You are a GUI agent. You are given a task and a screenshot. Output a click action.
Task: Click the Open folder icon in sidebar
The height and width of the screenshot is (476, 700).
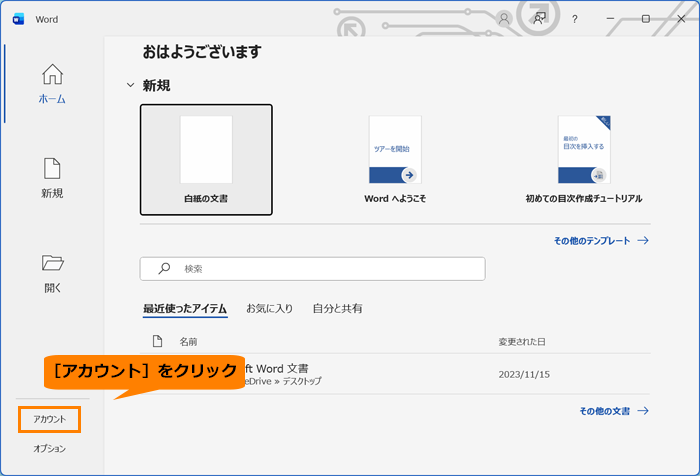(52, 272)
